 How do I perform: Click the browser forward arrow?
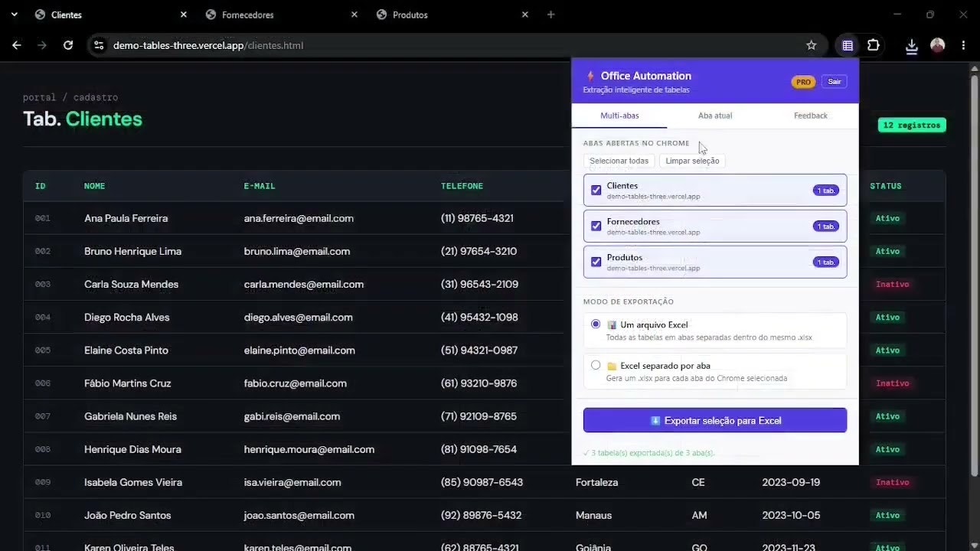[42, 45]
